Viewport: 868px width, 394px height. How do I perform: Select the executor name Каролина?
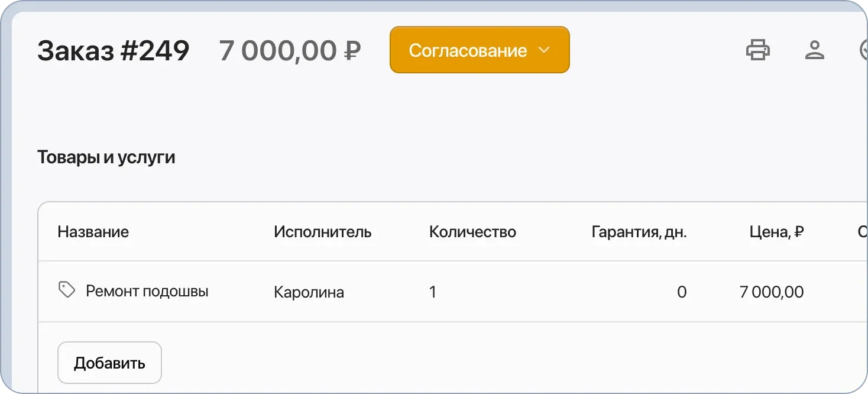[309, 291]
